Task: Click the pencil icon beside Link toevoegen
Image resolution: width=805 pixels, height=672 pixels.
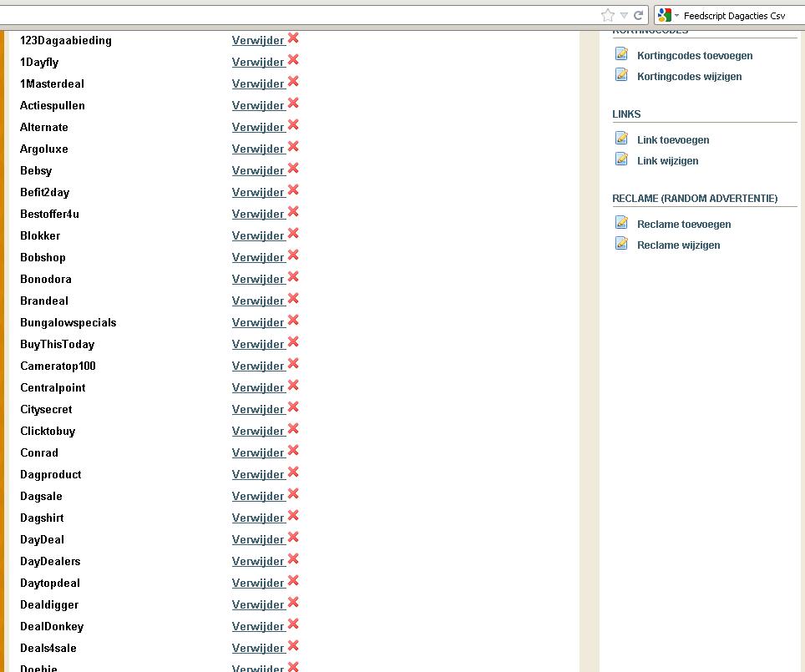Action: (x=621, y=138)
